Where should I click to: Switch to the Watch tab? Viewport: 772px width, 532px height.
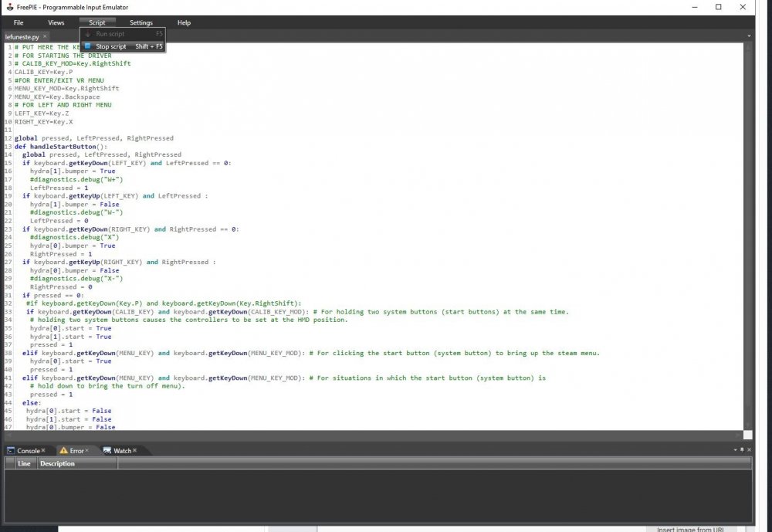123,451
